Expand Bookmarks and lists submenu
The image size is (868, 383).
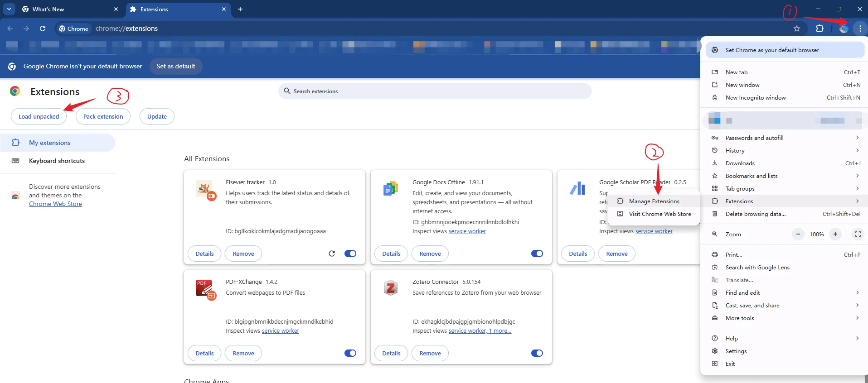785,176
